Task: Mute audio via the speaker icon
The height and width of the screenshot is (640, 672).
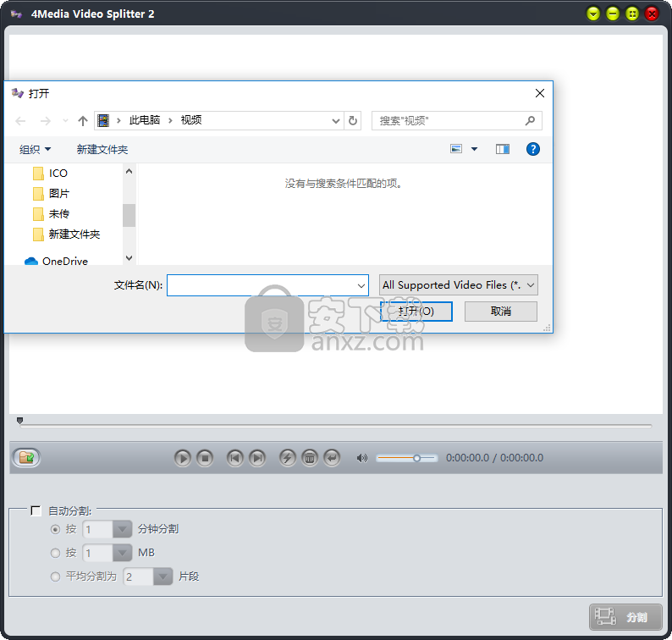Action: (x=361, y=458)
